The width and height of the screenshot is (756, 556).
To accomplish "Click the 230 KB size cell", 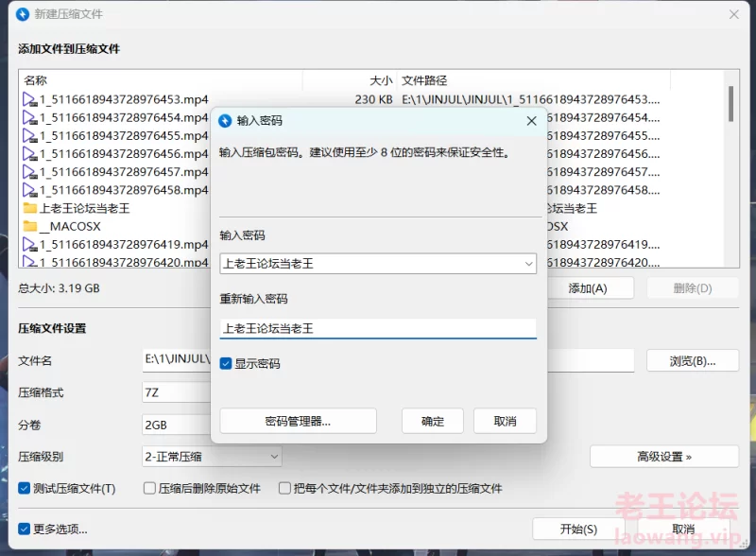I will [x=373, y=99].
